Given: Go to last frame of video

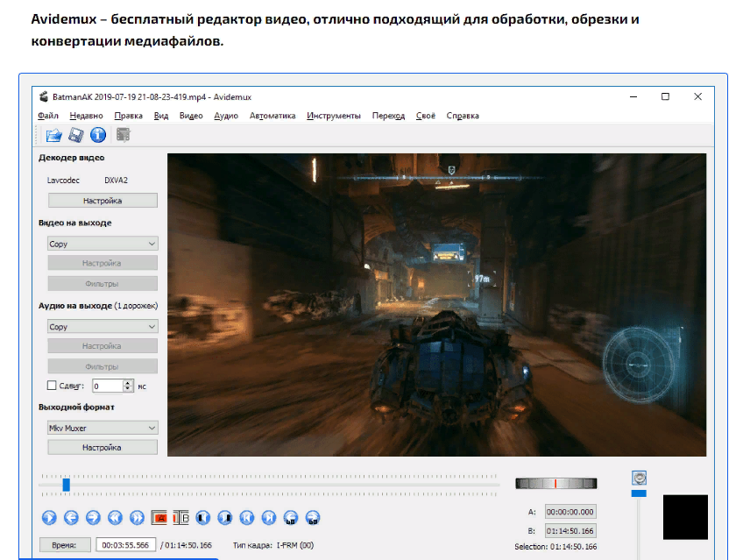Looking at the screenshot, I should coord(269,518).
